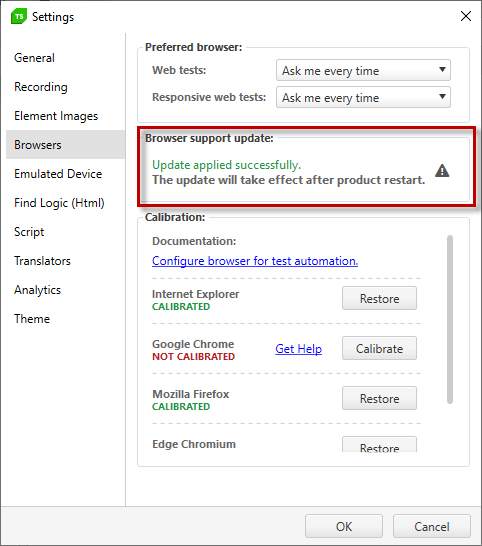Screen dimensions: 482x546
Task: Open the Translators settings tab
Action: (42, 261)
